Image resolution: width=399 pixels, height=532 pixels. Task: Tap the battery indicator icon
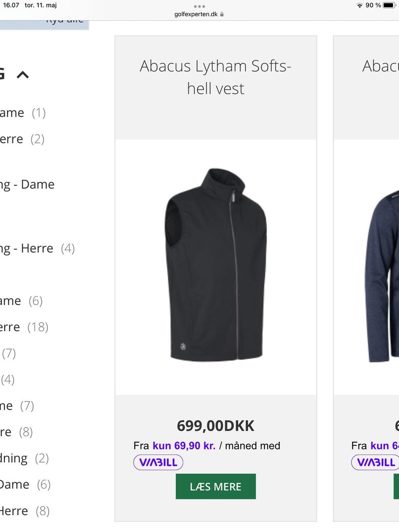click(x=389, y=5)
